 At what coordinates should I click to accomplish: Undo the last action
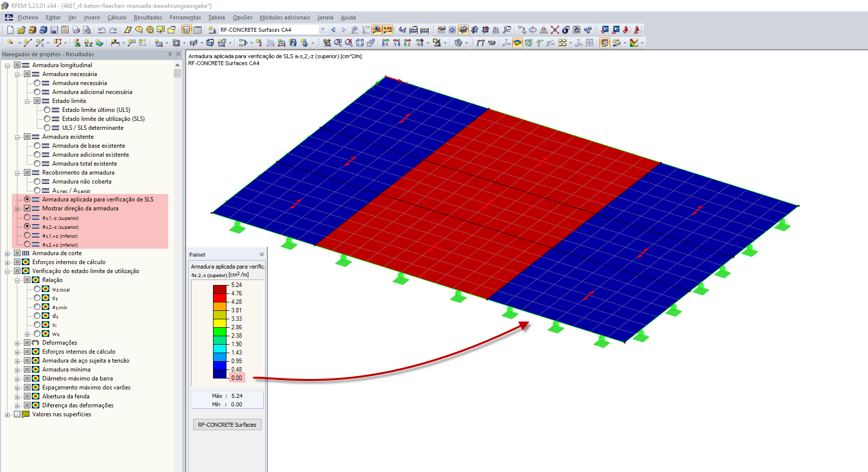[x=101, y=30]
